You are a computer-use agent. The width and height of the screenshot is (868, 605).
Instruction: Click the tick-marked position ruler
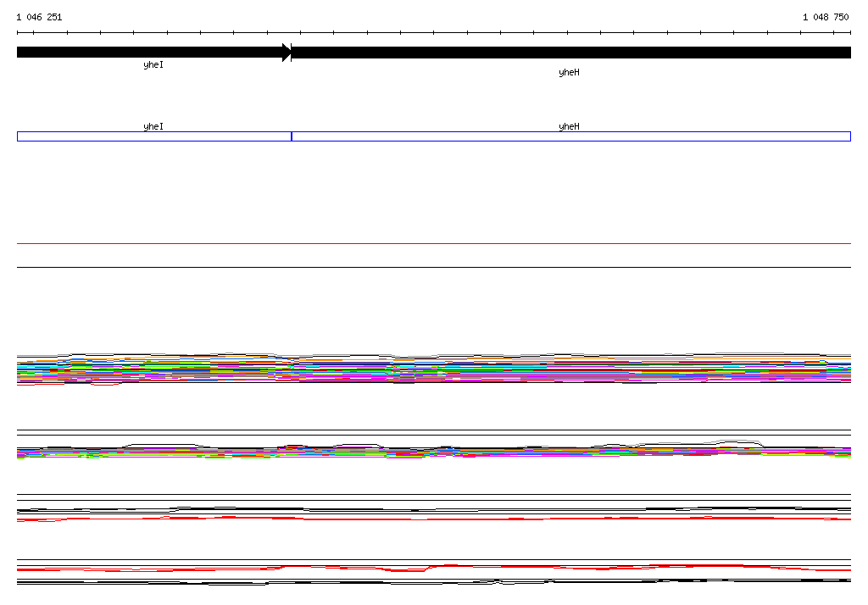[x=433, y=33]
